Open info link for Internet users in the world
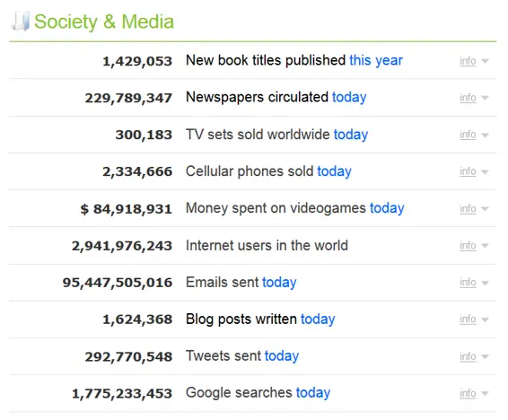The height and width of the screenshot is (420, 508). (468, 246)
